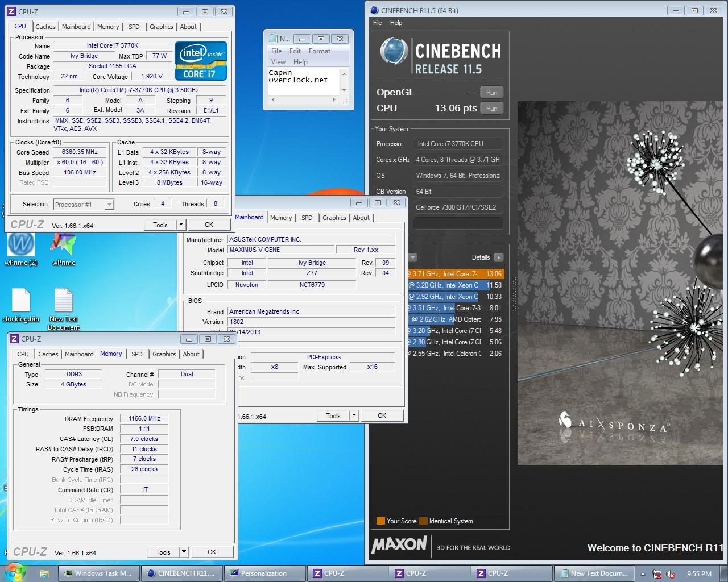
Task: Open Graphics tab in Mainboard CPU-Z window
Action: click(x=334, y=218)
